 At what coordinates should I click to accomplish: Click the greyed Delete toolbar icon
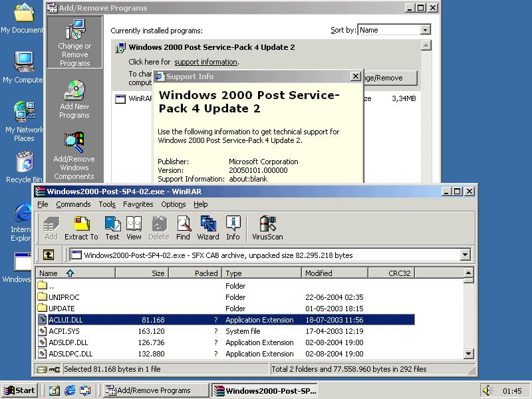click(159, 227)
